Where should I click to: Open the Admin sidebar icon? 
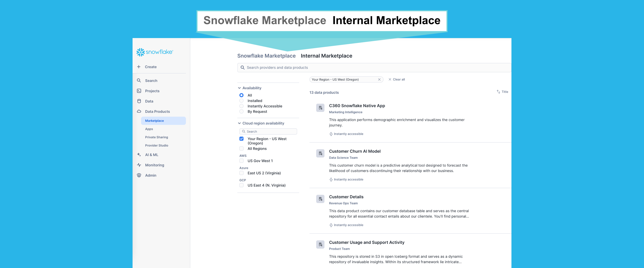point(139,175)
